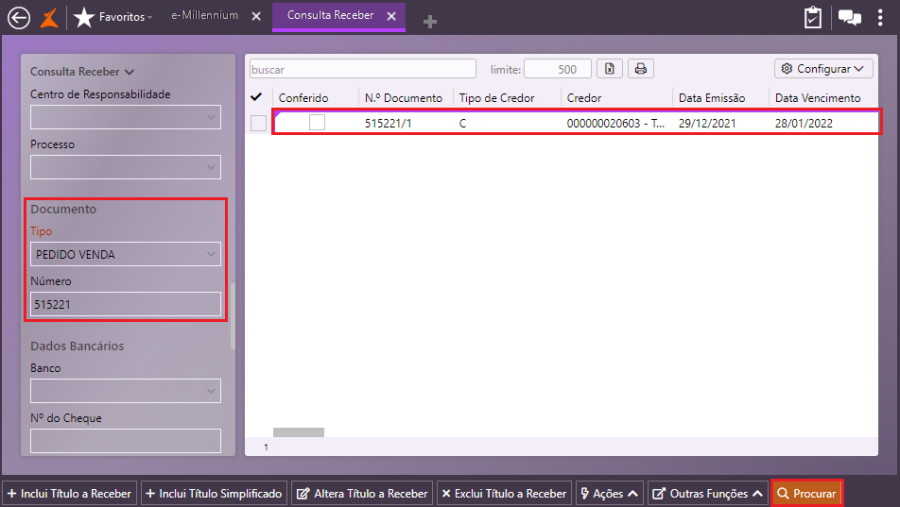
Task: Click the Procurar search button
Action: coord(807,493)
